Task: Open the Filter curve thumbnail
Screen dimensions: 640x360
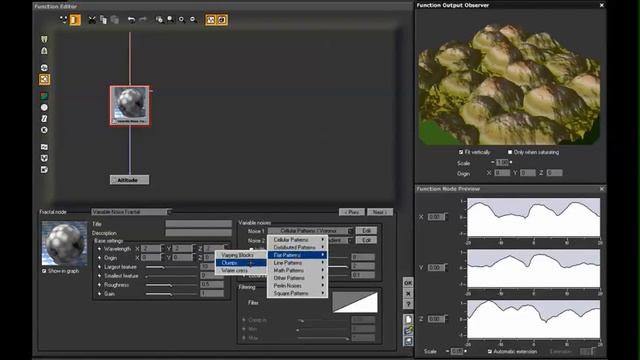Action: [355, 302]
